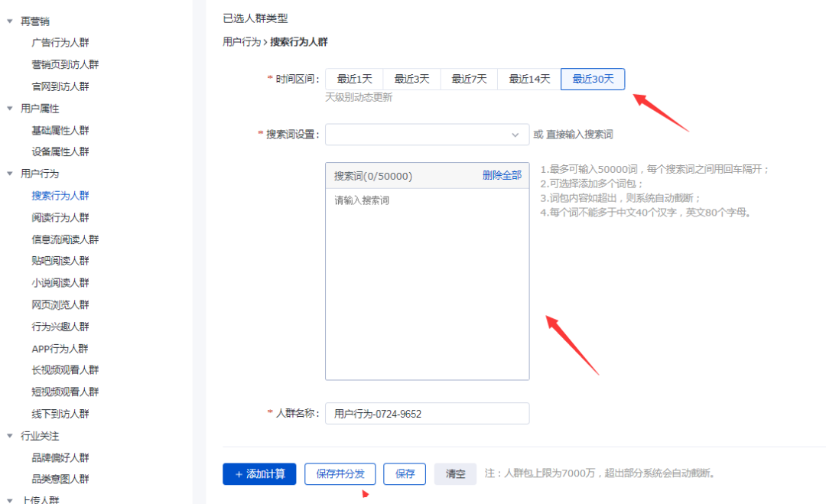
Task: Click the 行业关注 section label
Action: click(x=40, y=436)
